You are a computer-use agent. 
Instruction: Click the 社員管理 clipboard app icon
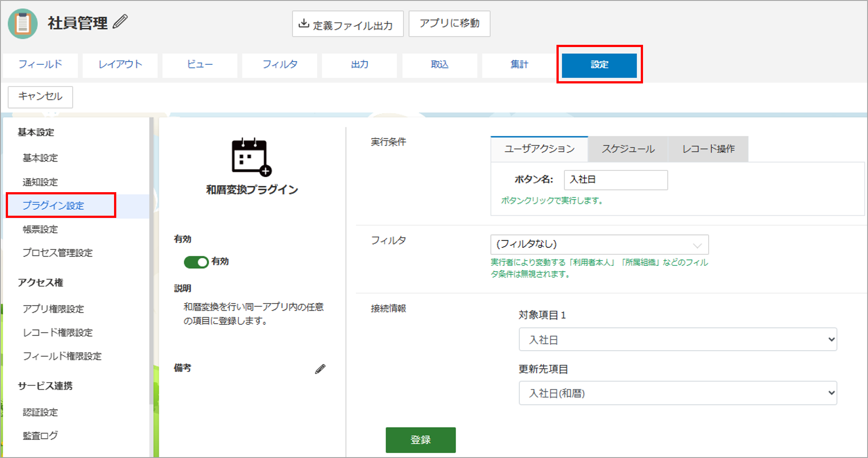(23, 24)
